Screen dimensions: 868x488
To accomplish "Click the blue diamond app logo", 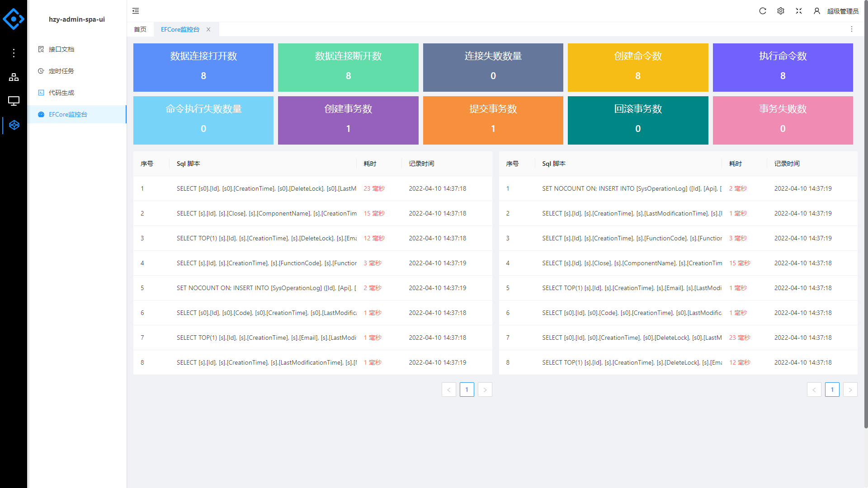I will (14, 19).
